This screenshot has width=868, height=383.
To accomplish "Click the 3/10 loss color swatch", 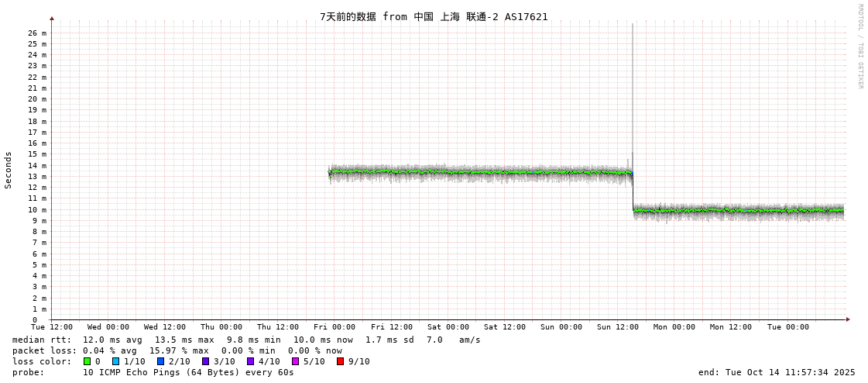I will coord(205,361).
